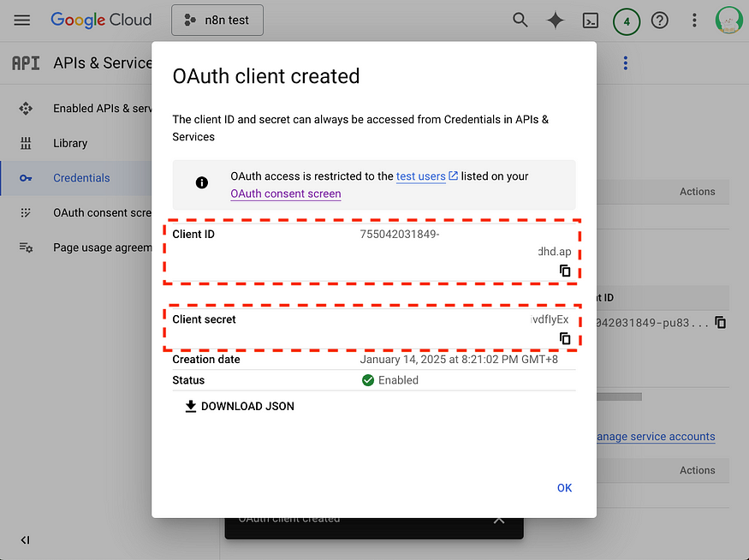
Task: Click the upper Actions column header
Action: pyautogui.click(x=698, y=192)
